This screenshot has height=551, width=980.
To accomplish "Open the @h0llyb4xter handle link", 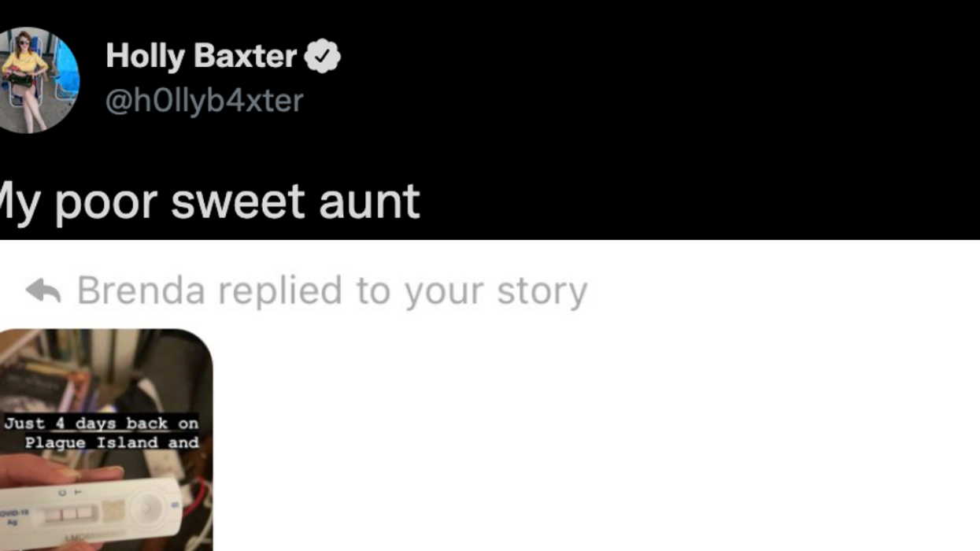I will point(204,101).
